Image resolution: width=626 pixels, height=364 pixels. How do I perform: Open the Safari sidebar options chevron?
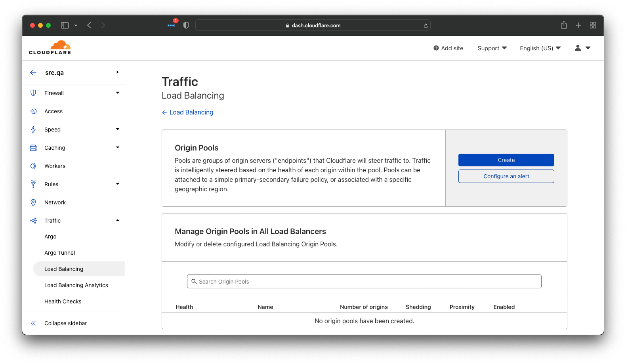click(x=76, y=25)
